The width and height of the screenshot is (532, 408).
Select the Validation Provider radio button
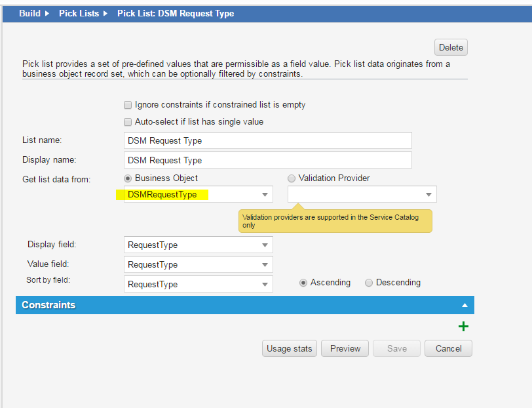[292, 178]
